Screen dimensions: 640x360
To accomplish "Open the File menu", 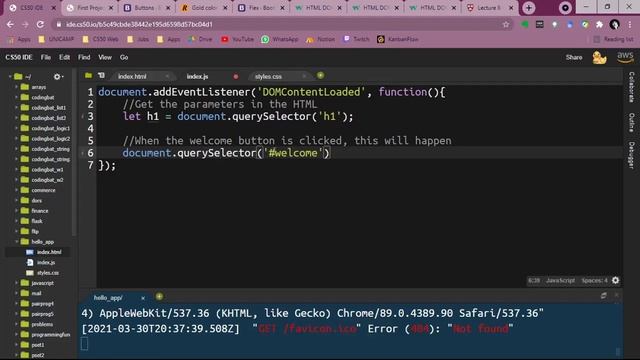I will pyautogui.click(x=46, y=58).
